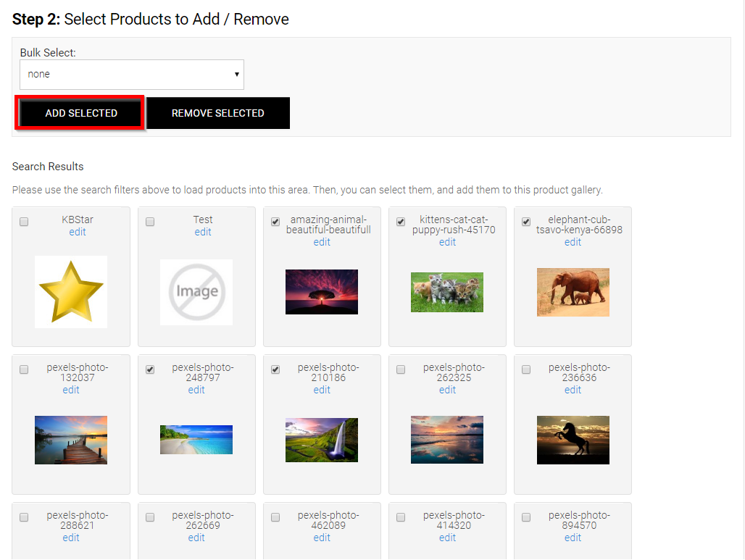
Task: Uncheck the kittens-cat-cat-puppy-rush-45170 checkbox
Action: (x=400, y=222)
